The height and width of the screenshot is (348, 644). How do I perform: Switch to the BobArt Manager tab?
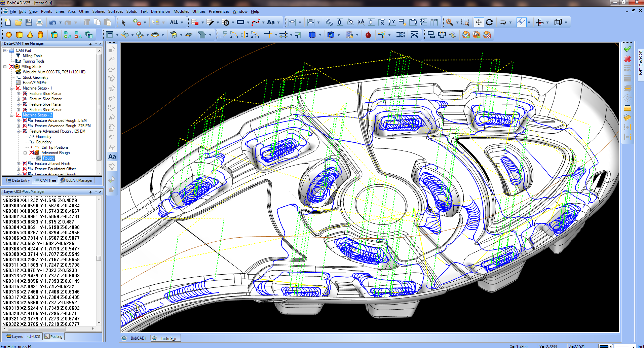[x=76, y=180]
